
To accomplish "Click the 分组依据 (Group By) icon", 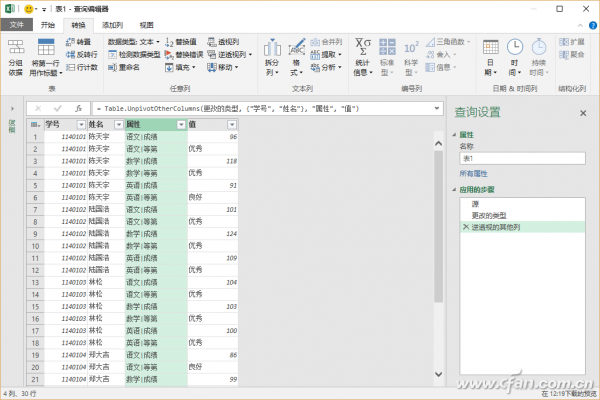I will click(x=15, y=50).
